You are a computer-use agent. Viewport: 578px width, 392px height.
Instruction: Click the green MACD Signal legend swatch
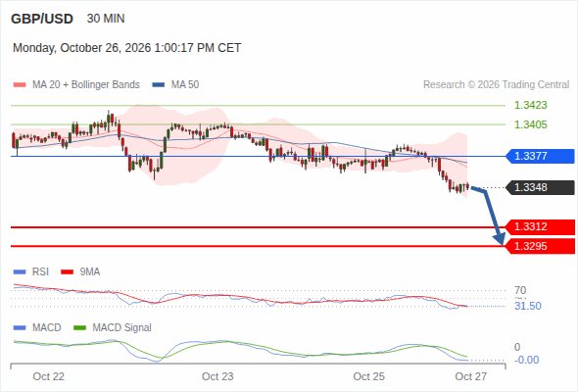tap(79, 328)
